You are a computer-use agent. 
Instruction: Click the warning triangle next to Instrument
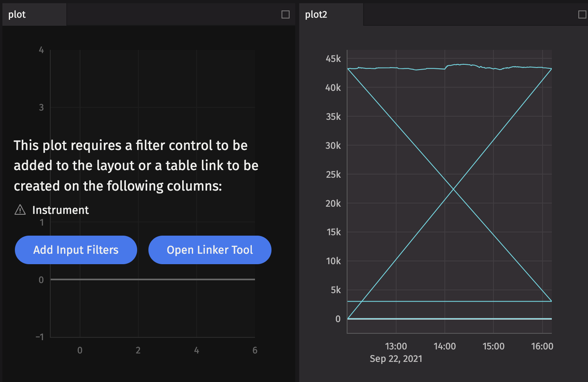(20, 209)
